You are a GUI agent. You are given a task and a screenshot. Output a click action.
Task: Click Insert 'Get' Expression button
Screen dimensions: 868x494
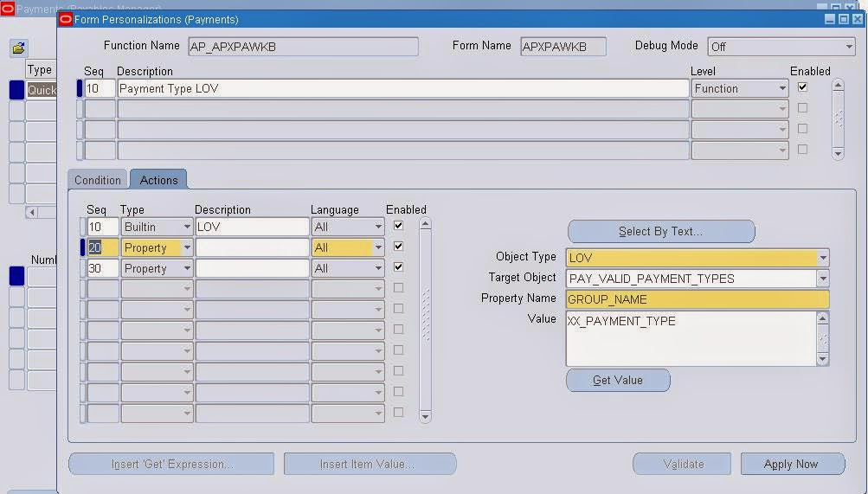(x=171, y=464)
